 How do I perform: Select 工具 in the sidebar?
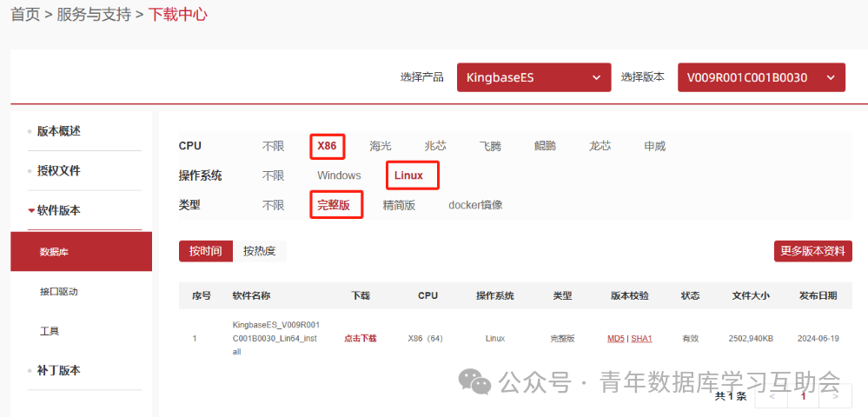[x=50, y=331]
